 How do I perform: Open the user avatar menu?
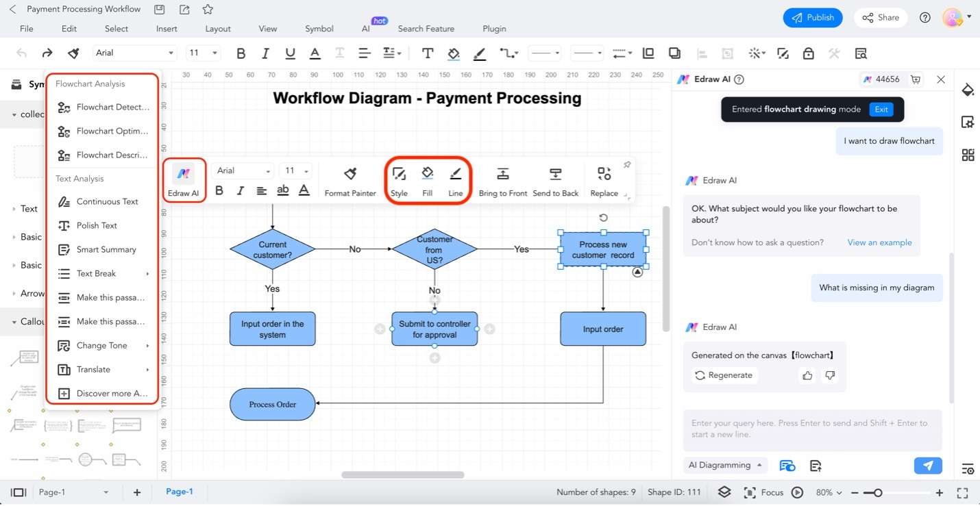pyautogui.click(x=957, y=17)
